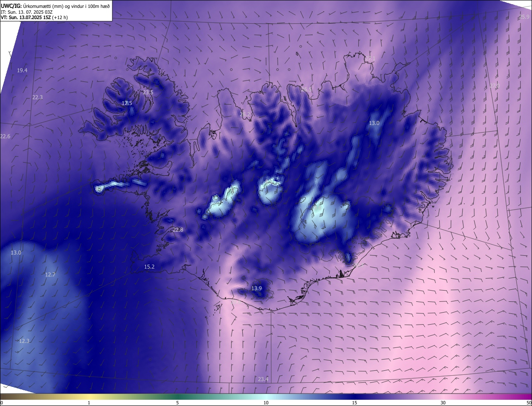Click the 22.3 value label on the map
The width and height of the screenshot is (532, 406).
point(37,97)
